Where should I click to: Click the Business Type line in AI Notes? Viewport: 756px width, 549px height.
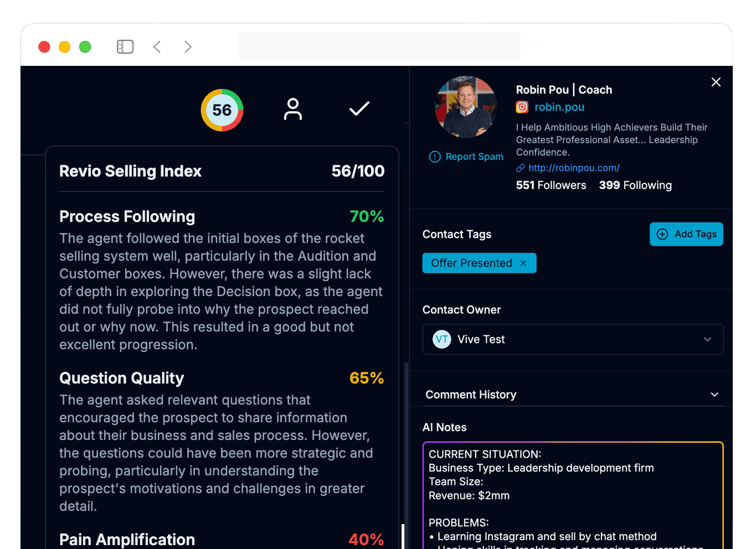[541, 468]
